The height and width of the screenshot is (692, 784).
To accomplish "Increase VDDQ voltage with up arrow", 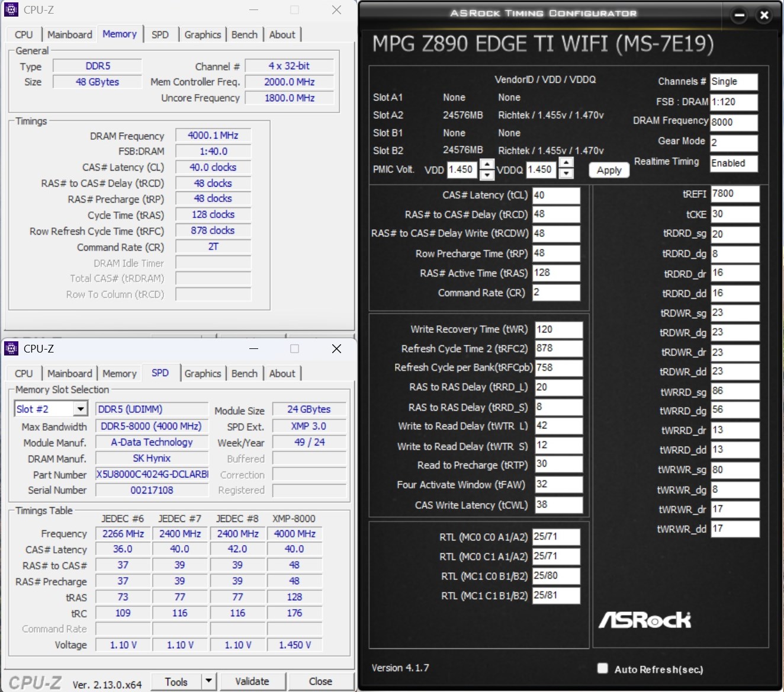I will coord(567,164).
